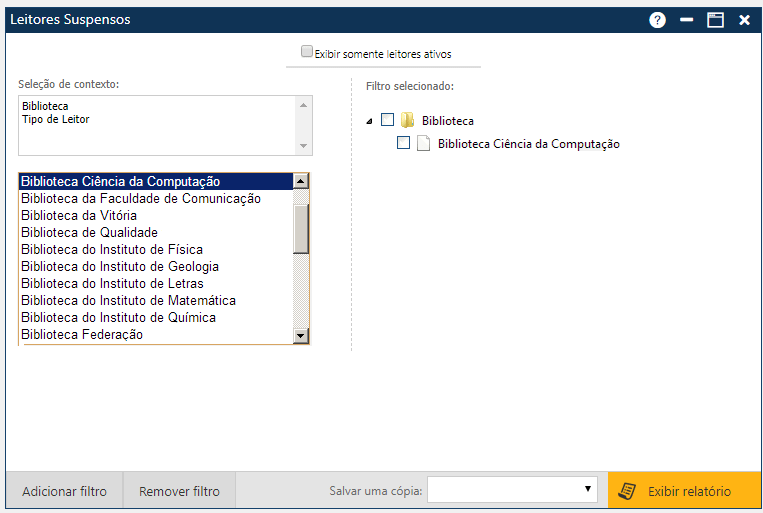Select Biblioteca in context selection list
This screenshot has width=763, height=513.
pyautogui.click(x=45, y=106)
